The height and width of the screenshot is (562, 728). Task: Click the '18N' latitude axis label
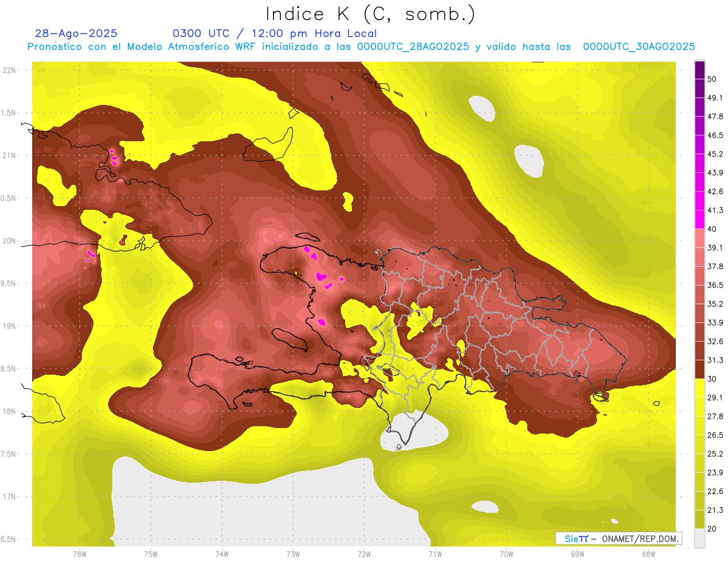pyautogui.click(x=10, y=411)
